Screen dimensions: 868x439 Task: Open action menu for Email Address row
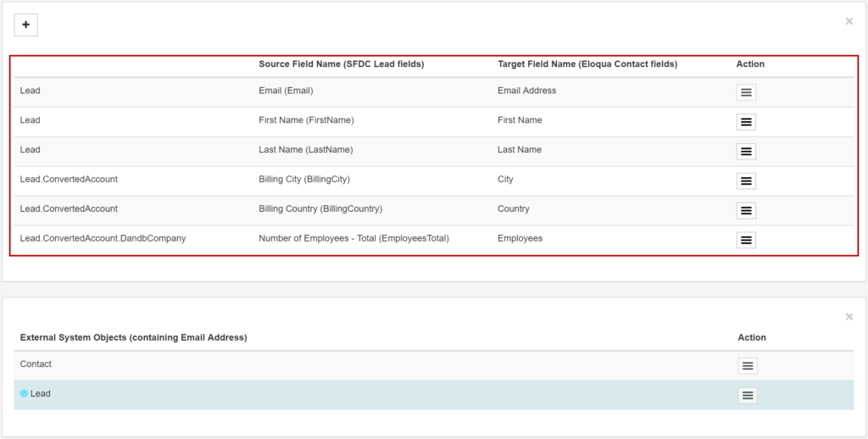746,92
